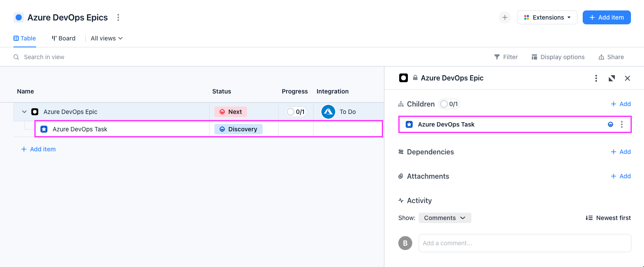
Task: Collapse the Azure DevOps Epic row
Action: (x=24, y=112)
